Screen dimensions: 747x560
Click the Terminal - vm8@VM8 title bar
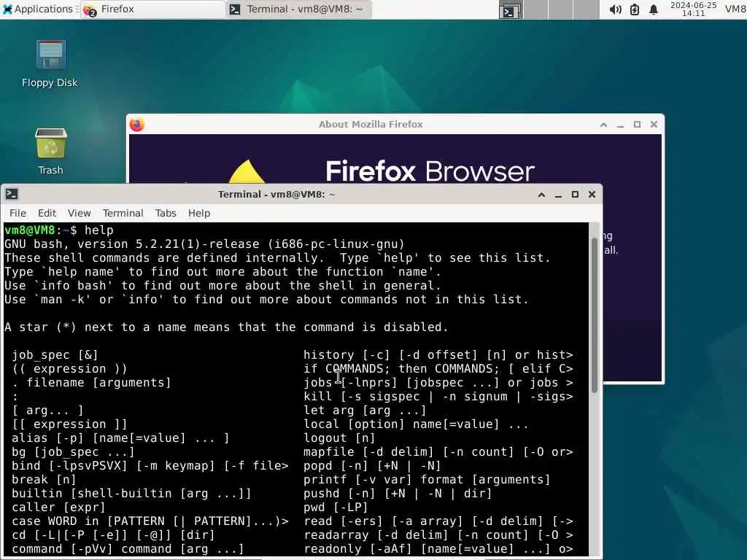click(276, 194)
